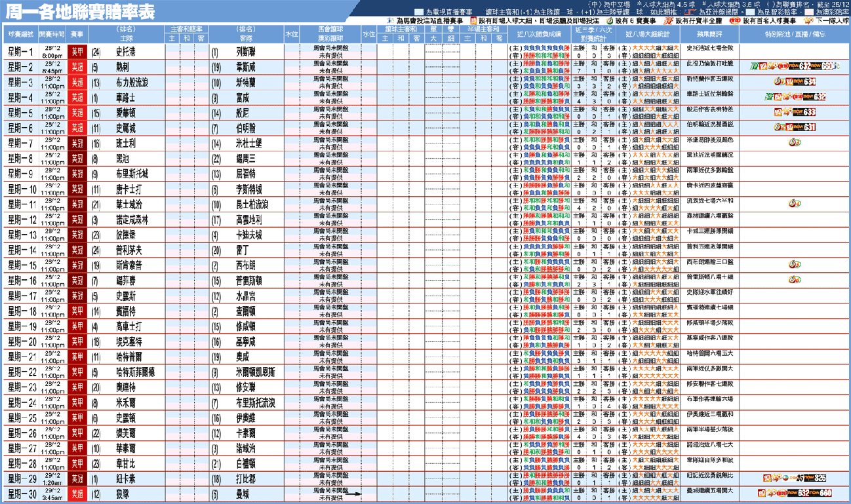Click the 6寶 icon in the 星期一15 row
The height and width of the screenshot is (504, 851).
tap(794, 264)
